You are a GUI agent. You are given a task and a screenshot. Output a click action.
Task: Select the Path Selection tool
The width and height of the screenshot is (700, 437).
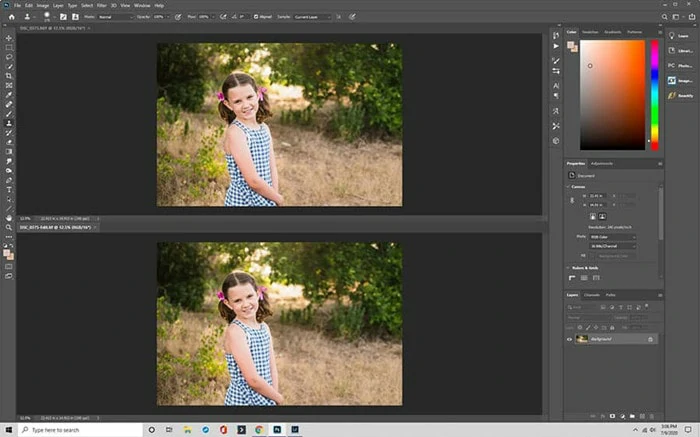click(x=9, y=199)
